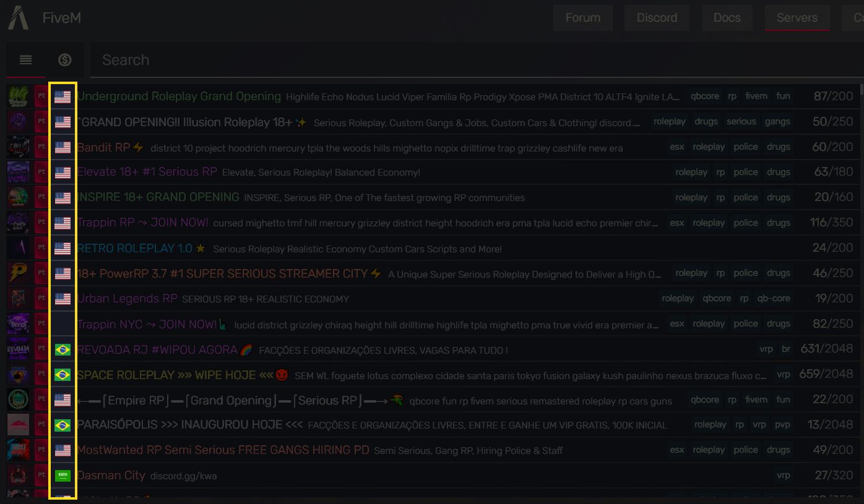This screenshot has width=864, height=504.
Task: Click the fivem tag on the Empire RP row
Action: 756,399
